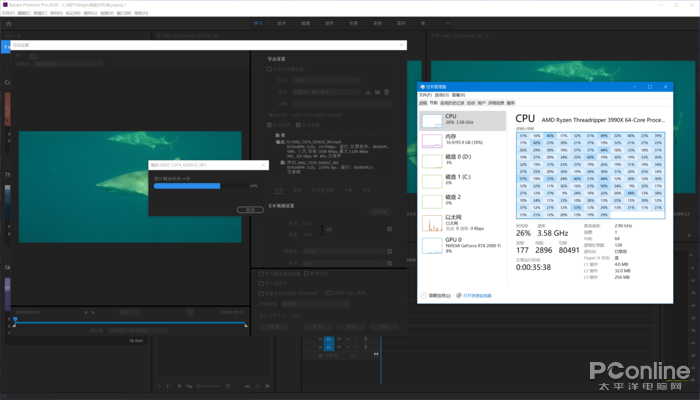Click the aspect ratio correction icon below preview

coord(190,312)
